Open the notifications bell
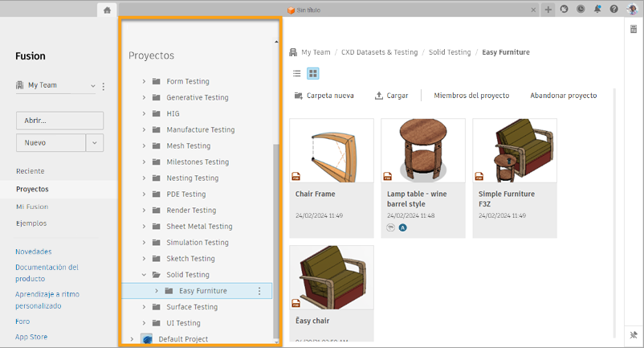The height and width of the screenshot is (348, 644). point(597,9)
